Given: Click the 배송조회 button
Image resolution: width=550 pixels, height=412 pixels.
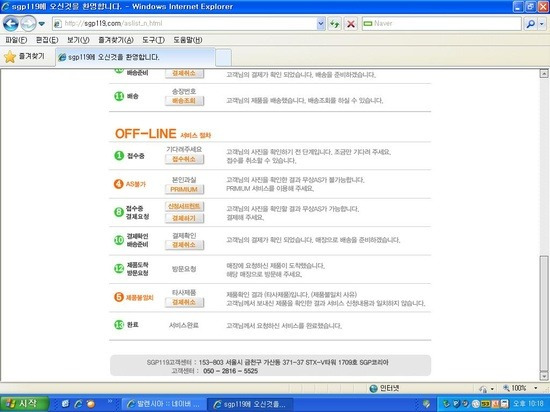Looking at the screenshot, I should click(184, 101).
